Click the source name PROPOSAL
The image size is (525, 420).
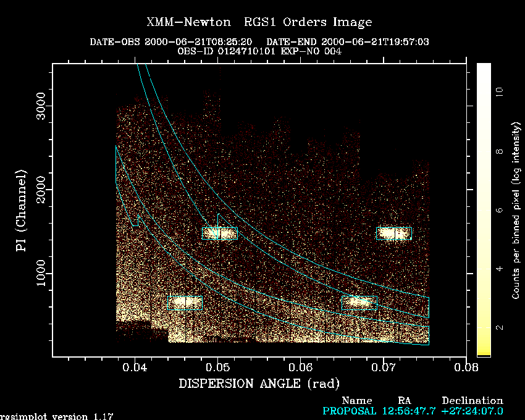pos(349,411)
